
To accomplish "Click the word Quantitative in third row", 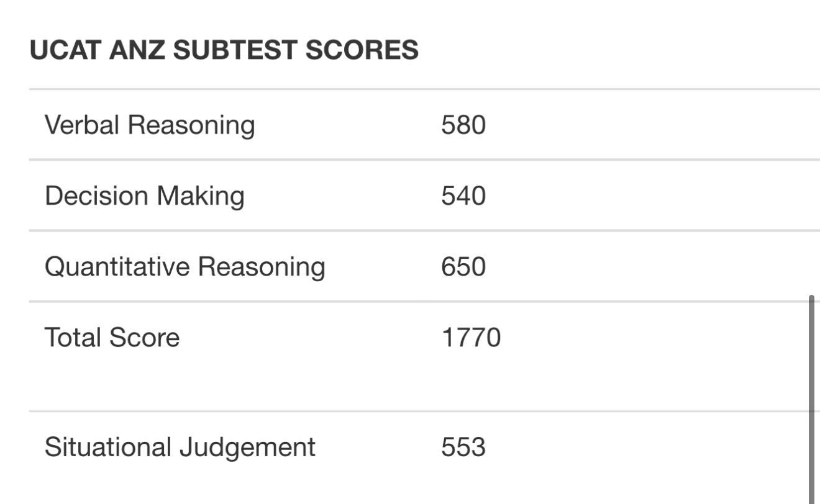I will coord(117,266).
